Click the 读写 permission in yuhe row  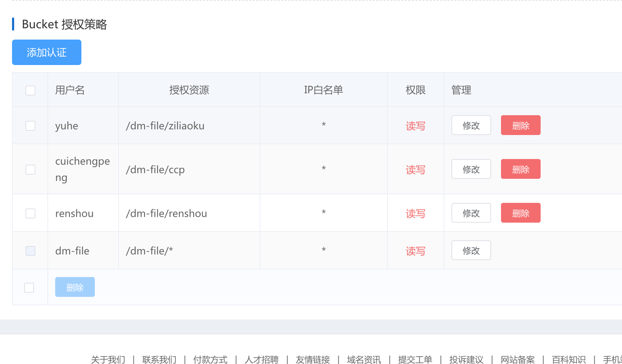[x=415, y=126]
